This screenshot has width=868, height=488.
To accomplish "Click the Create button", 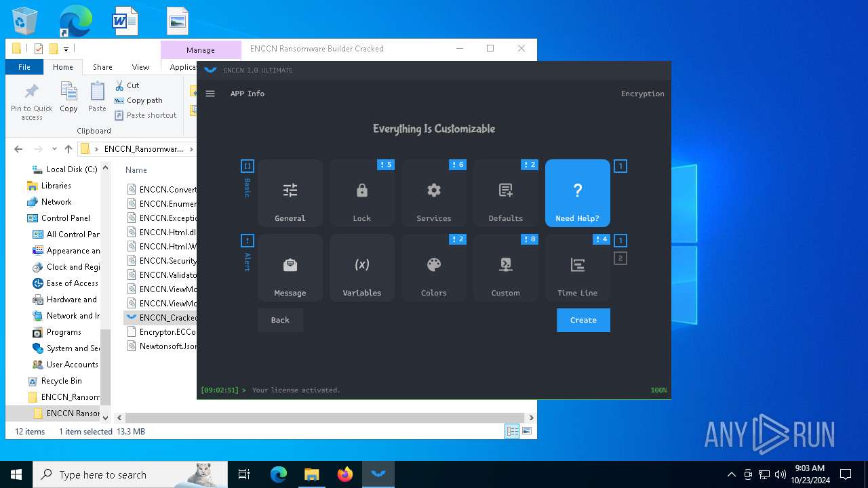I will tap(583, 320).
